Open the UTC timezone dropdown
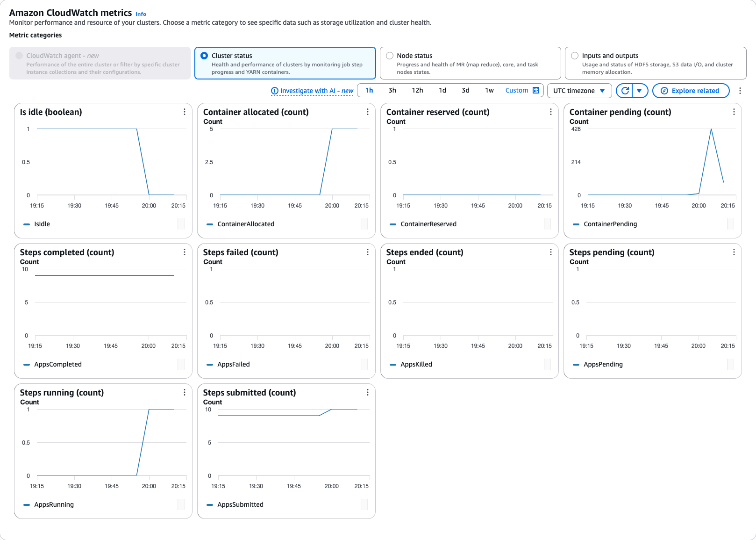Screen dimensions: 756x540 [579, 91]
